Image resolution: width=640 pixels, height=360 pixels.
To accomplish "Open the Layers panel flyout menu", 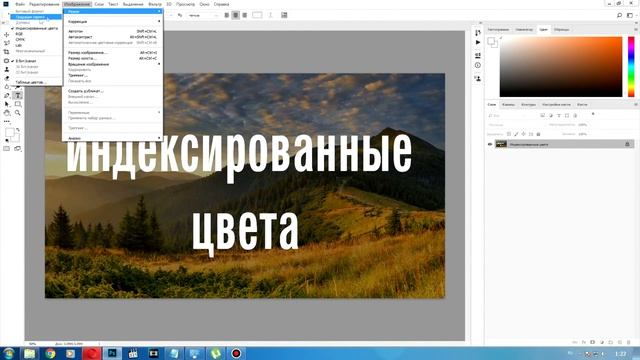I will [636, 104].
